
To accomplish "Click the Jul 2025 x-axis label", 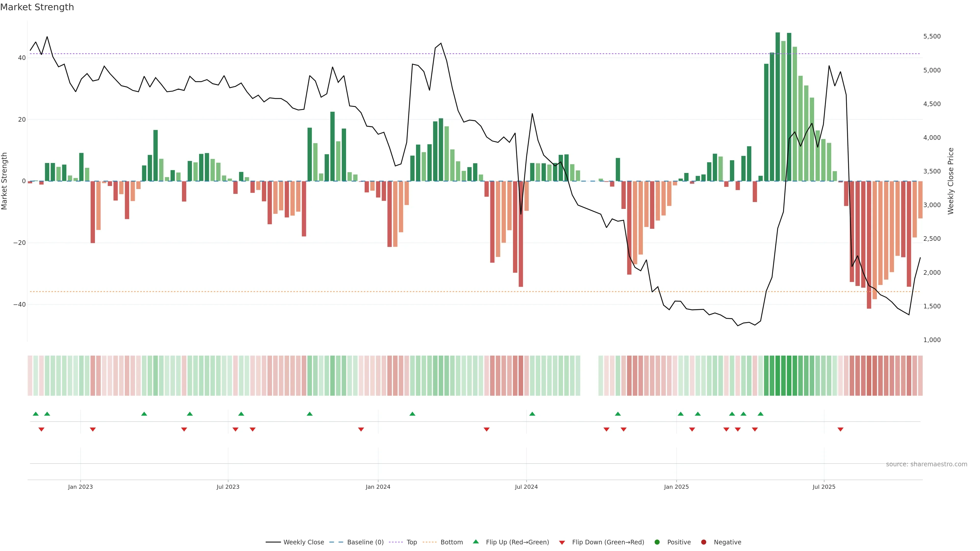I will [x=824, y=487].
